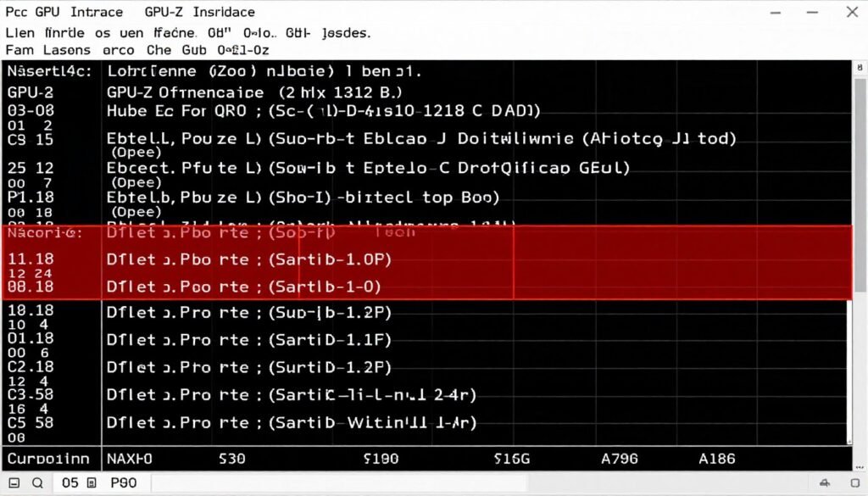The image size is (868, 496).
Task: Click the 'Näsertl4c:' header cell
Action: 49,71
